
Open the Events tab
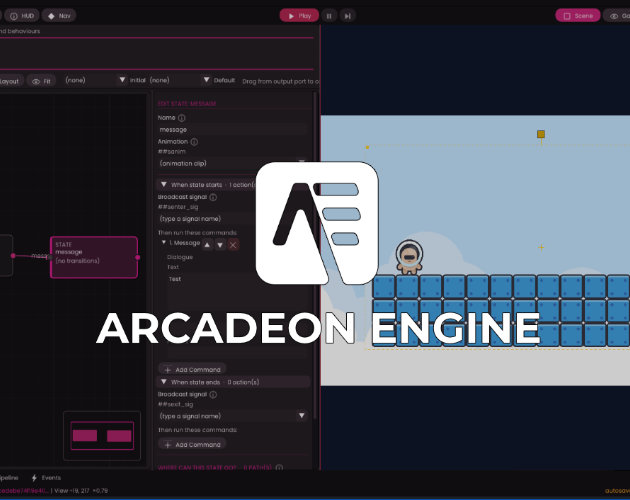click(x=47, y=477)
